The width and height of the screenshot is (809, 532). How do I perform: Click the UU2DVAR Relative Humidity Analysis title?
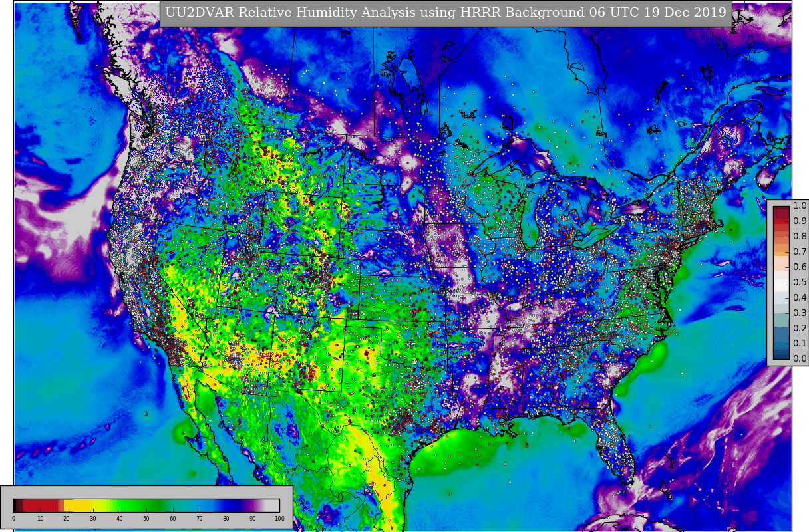click(x=446, y=13)
